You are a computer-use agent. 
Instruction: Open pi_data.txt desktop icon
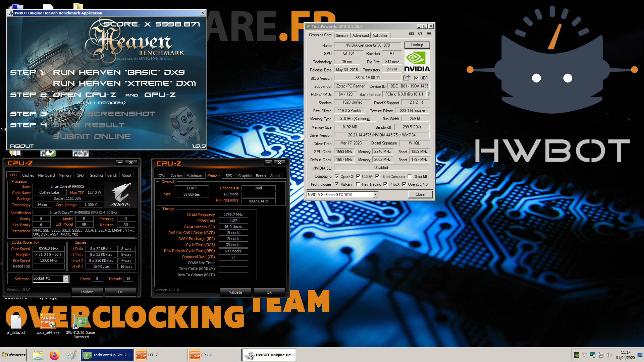pos(16,324)
